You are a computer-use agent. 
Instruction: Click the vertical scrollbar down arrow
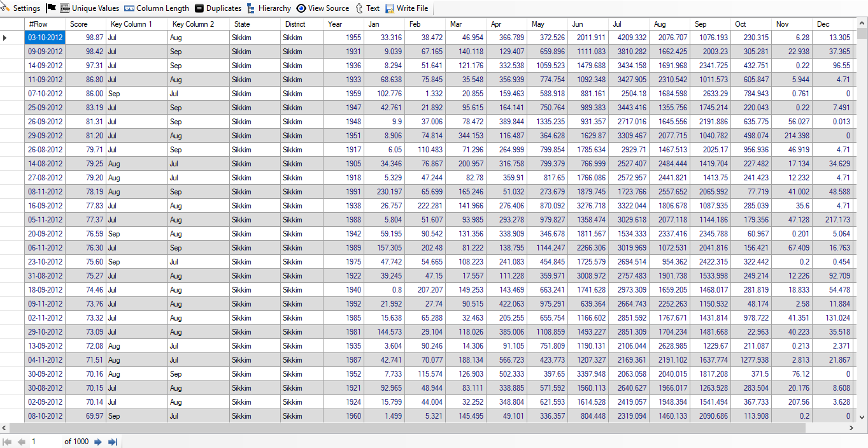coord(862,417)
